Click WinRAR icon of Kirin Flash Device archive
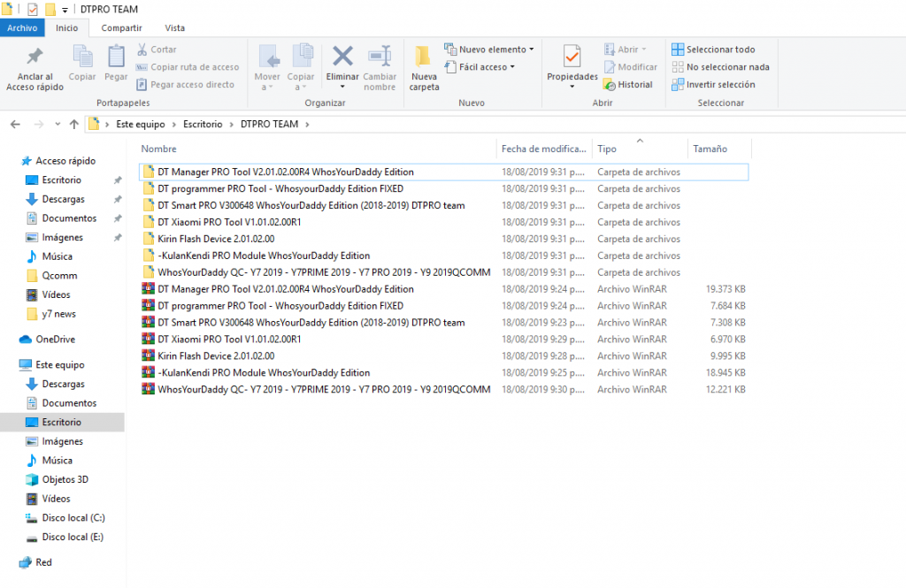This screenshot has height=588, width=906. coord(149,355)
